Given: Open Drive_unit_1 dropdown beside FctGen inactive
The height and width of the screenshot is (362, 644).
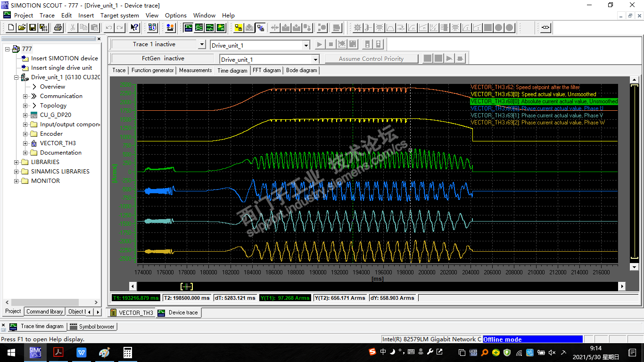Looking at the screenshot, I should (315, 59).
